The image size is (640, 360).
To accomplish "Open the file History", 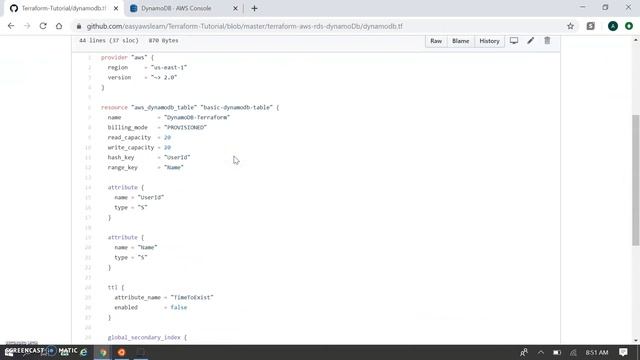I will 489,41.
